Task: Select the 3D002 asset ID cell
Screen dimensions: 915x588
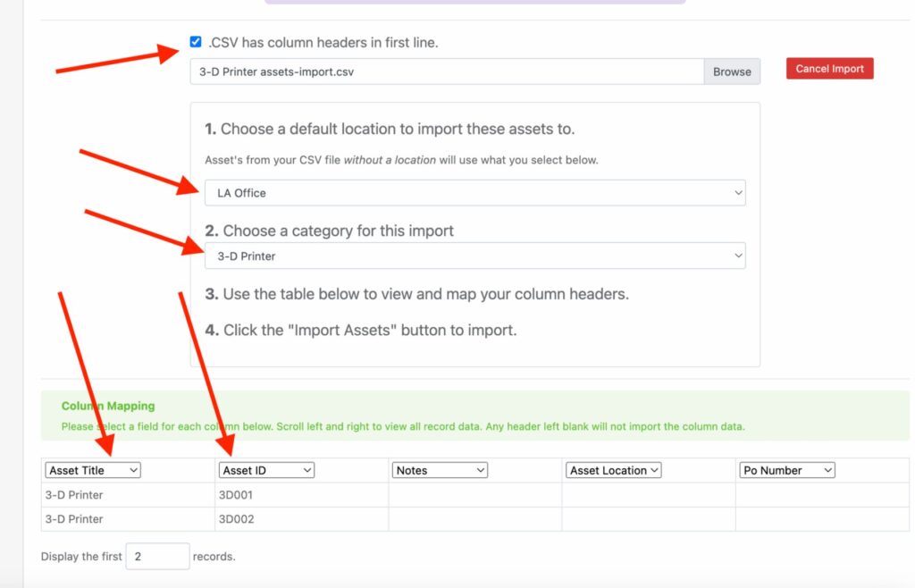Action: (302, 518)
